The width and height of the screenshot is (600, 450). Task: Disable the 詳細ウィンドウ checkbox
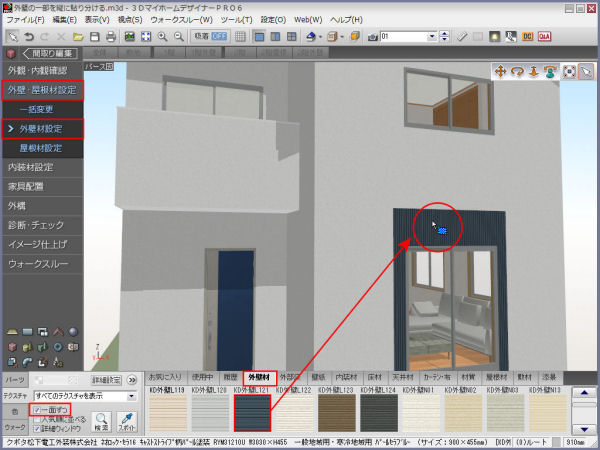(x=37, y=428)
